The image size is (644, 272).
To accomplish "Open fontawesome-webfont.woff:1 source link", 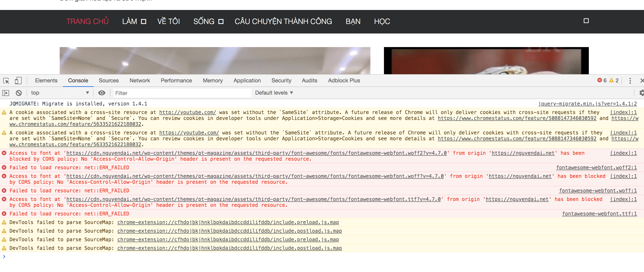I will click(598, 191).
